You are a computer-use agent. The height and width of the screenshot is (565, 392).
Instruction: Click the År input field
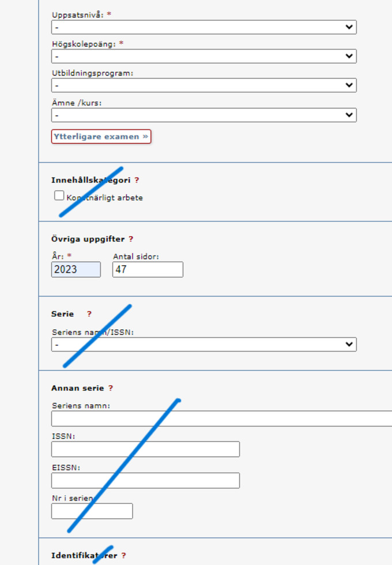(x=76, y=269)
